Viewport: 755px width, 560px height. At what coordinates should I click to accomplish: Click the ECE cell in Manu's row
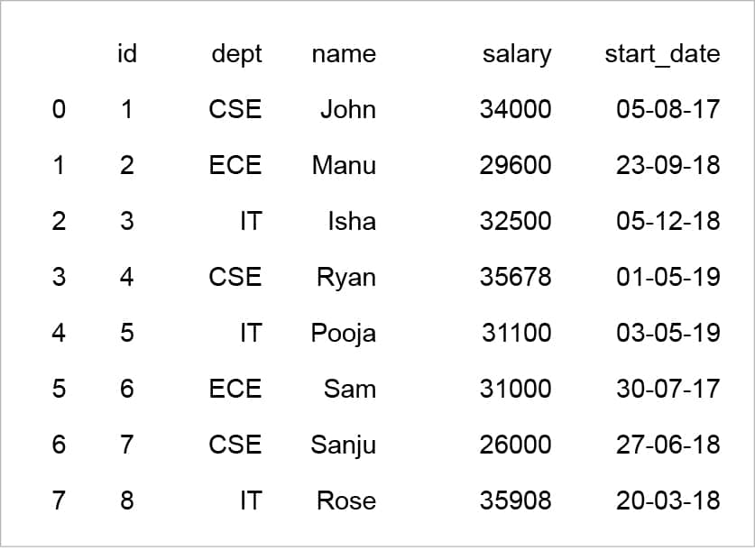pyautogui.click(x=235, y=166)
